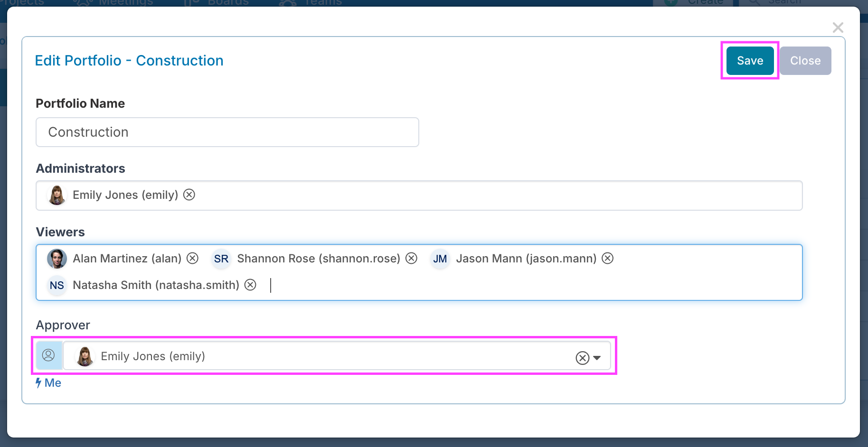Click the Viewers field empty area
Image resolution: width=868 pixels, height=447 pixels.
click(x=522, y=285)
